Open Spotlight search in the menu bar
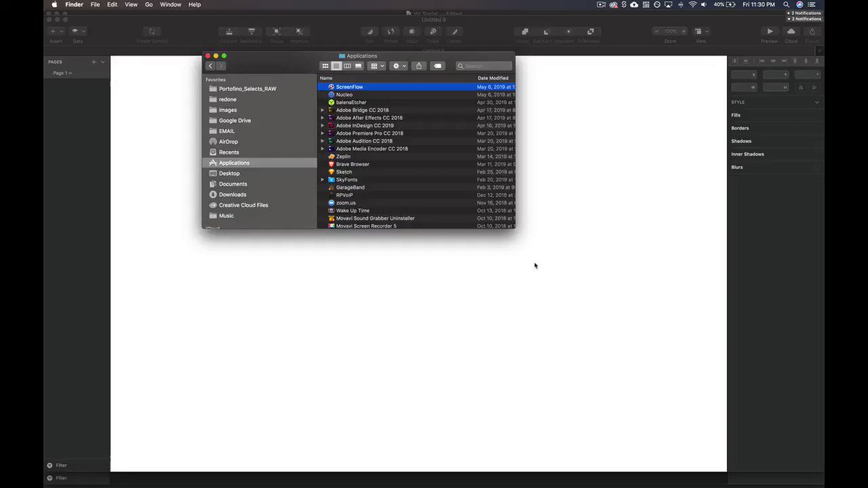The image size is (868, 488). (786, 4)
